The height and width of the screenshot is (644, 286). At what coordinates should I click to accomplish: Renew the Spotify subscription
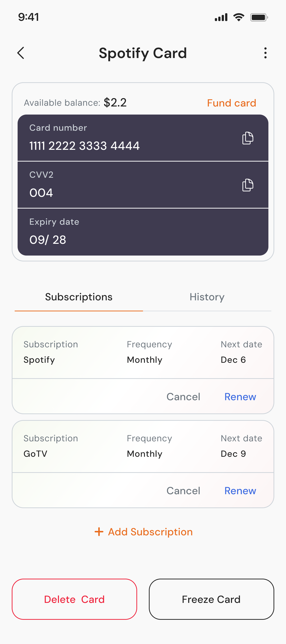point(240,397)
